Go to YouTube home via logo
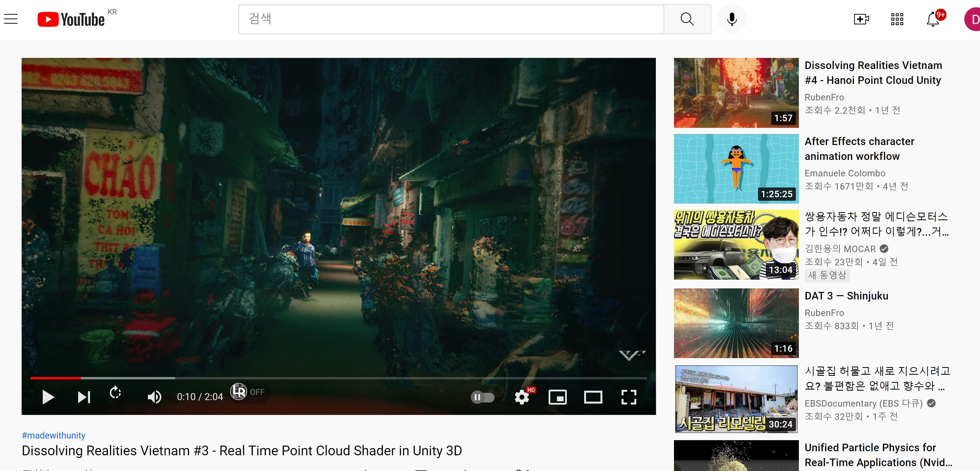This screenshot has height=471, width=980. click(x=71, y=19)
